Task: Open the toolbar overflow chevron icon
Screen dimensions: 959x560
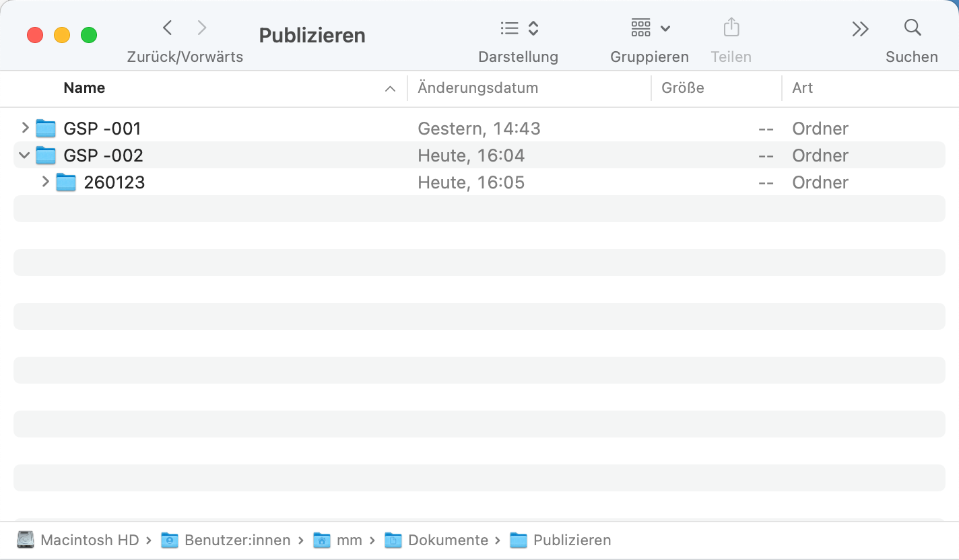Action: click(860, 28)
